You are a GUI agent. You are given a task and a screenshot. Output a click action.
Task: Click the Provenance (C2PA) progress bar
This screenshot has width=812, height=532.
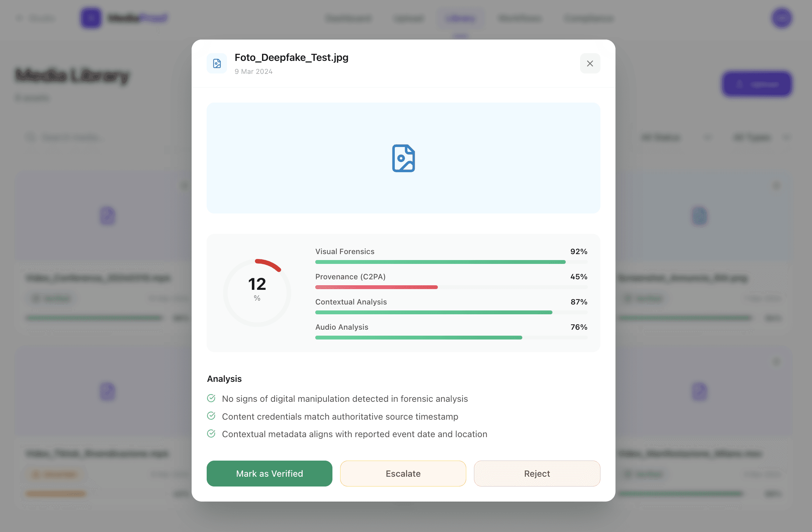(451, 287)
